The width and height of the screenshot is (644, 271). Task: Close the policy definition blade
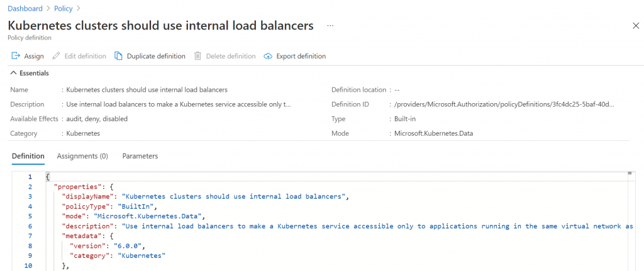point(636,25)
